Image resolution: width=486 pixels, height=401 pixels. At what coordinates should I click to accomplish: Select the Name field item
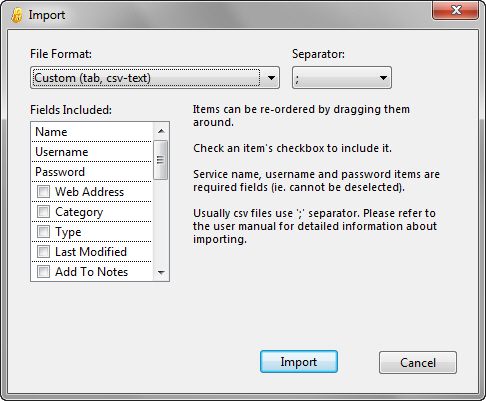tap(92, 132)
